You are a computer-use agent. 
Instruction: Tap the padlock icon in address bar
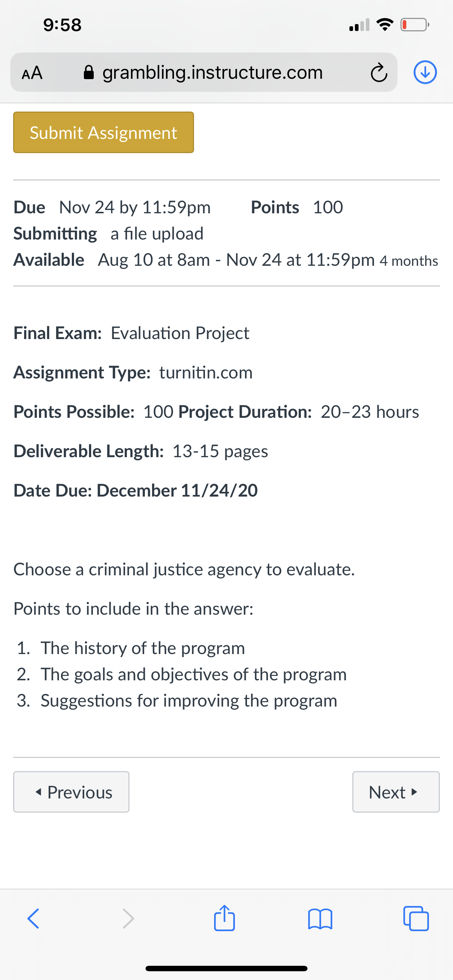[89, 72]
